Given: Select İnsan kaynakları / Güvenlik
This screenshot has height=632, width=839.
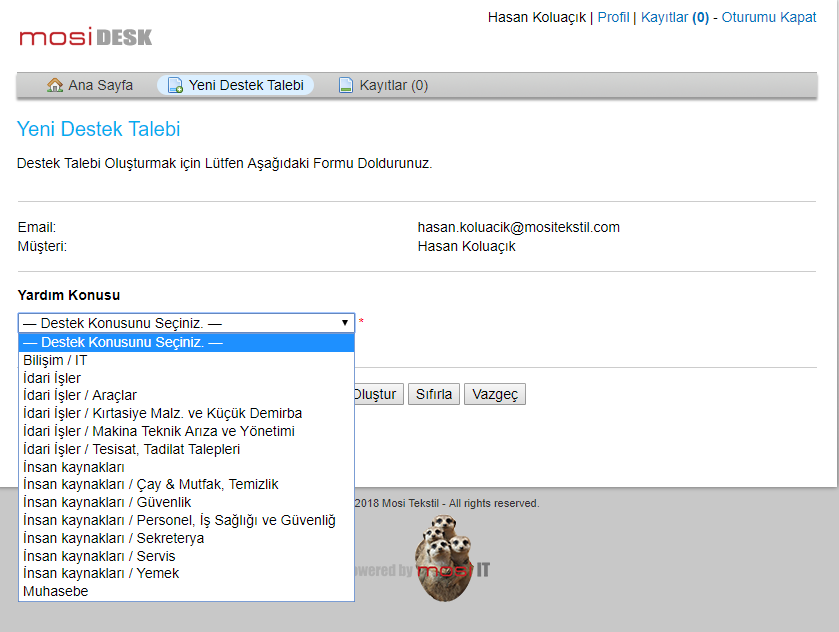Looking at the screenshot, I should click(x=186, y=502).
